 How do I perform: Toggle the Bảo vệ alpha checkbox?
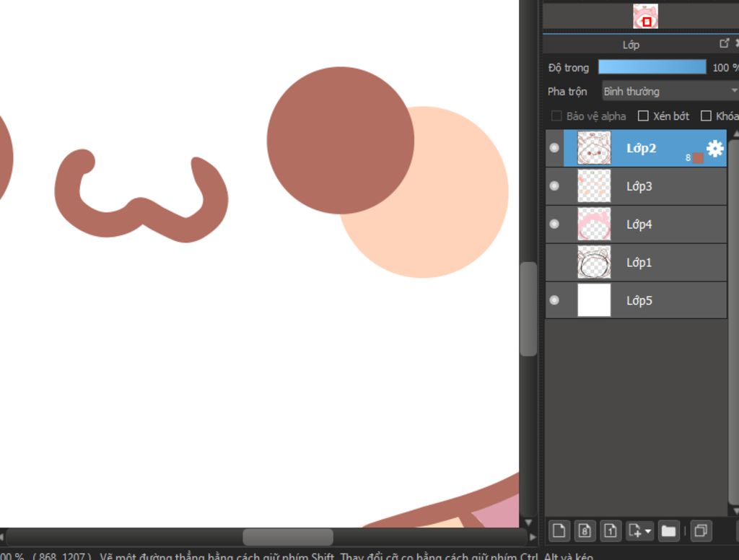556,116
